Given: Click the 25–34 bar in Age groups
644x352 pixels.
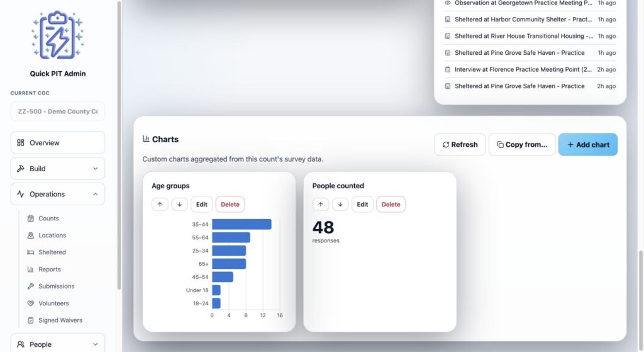Looking at the screenshot, I should 229,251.
